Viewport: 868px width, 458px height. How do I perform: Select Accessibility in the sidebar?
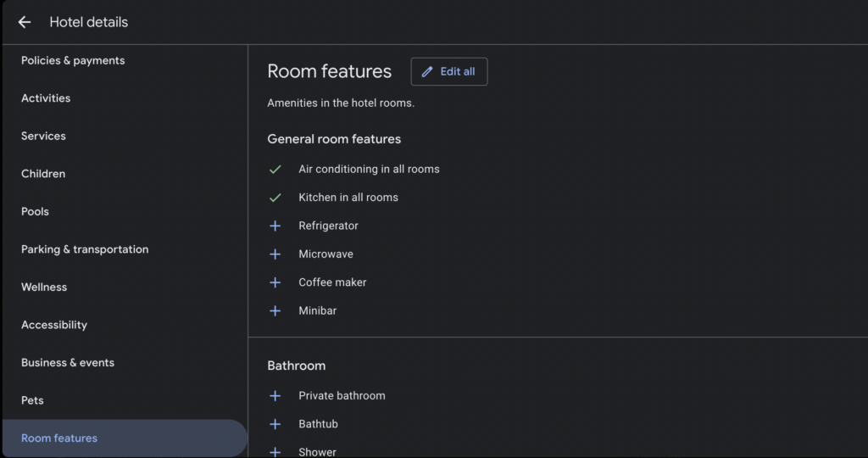(54, 325)
